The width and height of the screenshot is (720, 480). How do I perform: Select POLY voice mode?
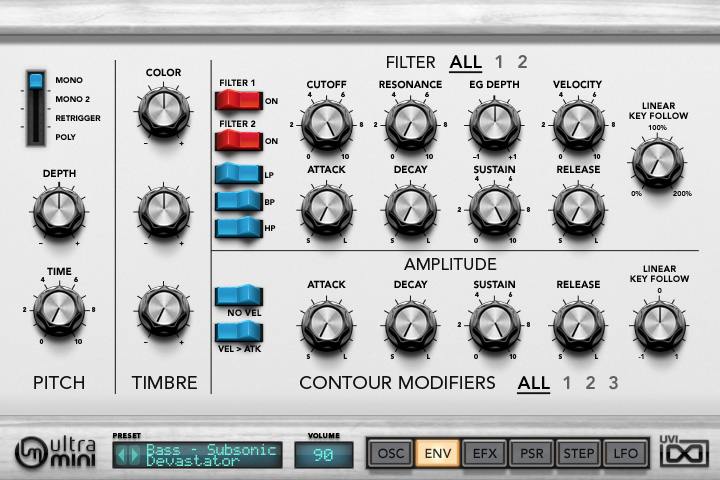point(65,137)
